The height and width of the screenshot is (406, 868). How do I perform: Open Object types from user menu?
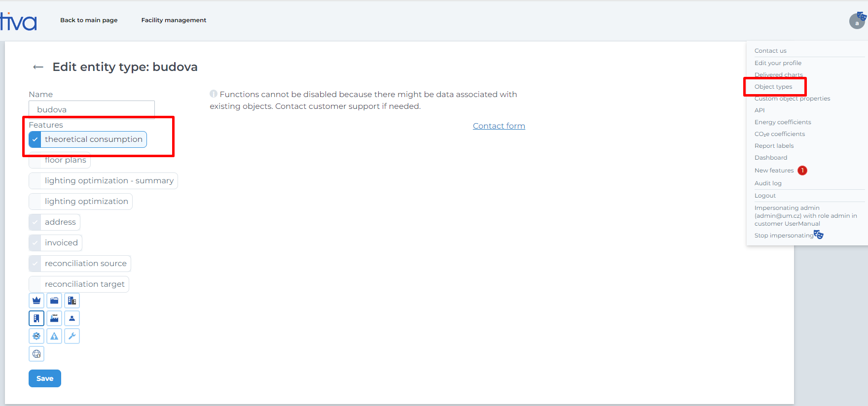pos(773,87)
